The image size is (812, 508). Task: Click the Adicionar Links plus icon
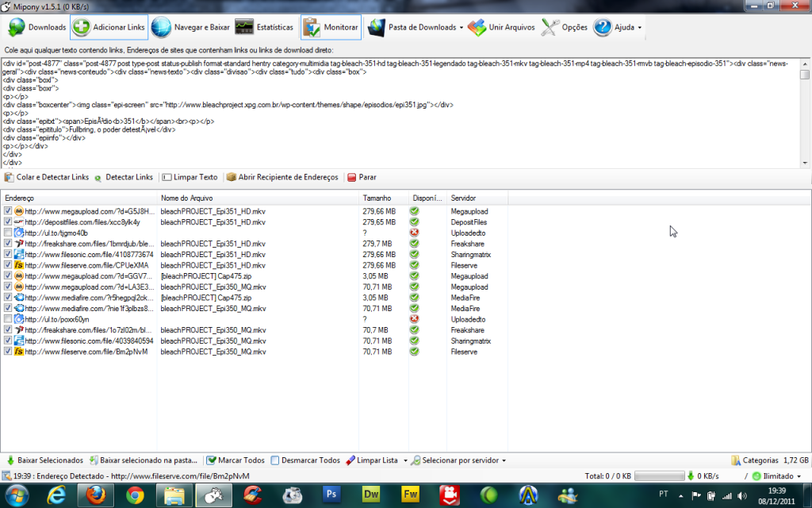[x=81, y=27]
